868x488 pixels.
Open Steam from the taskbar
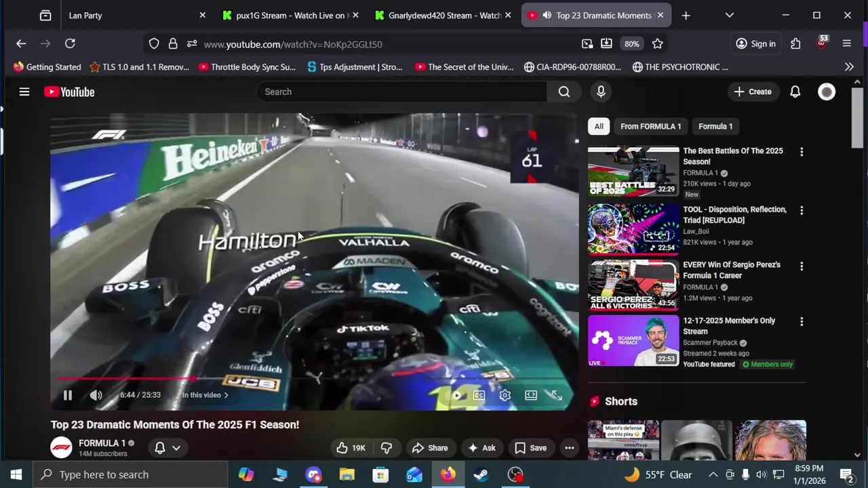click(x=481, y=474)
